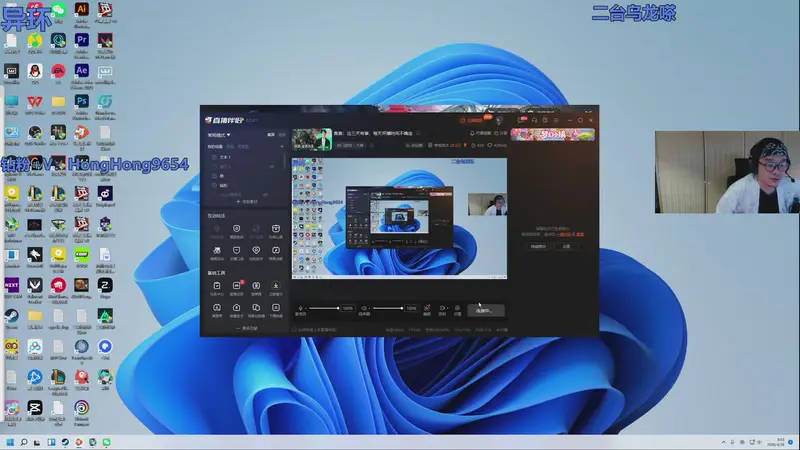The image size is (800, 450).
Task: Click the start streaming button
Action: tap(484, 310)
